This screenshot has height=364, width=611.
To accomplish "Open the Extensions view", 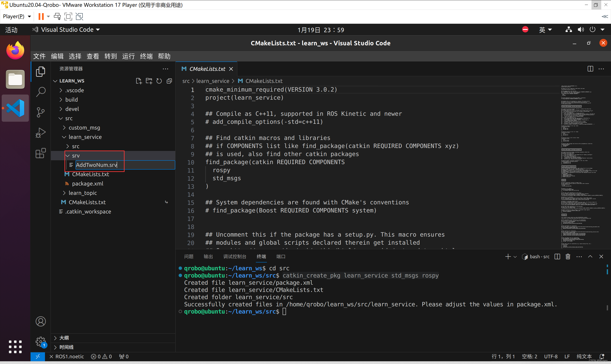I will point(41,153).
